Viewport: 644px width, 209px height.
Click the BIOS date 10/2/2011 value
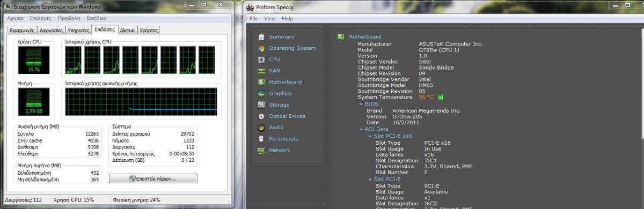pos(406,122)
